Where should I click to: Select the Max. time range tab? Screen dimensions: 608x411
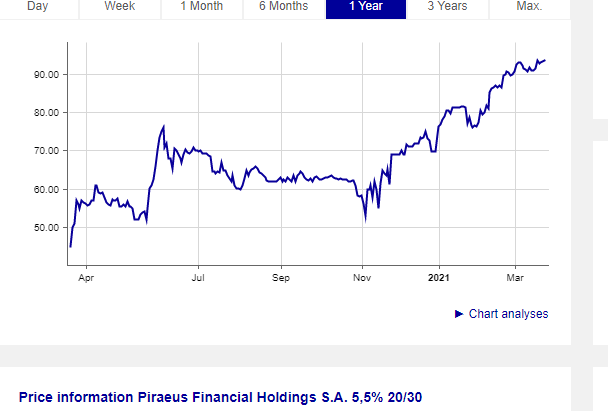click(x=529, y=7)
